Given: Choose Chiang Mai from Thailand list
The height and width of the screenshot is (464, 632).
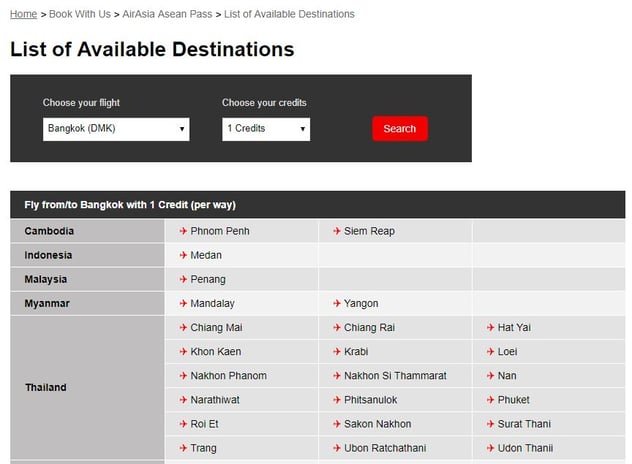Looking at the screenshot, I should [216, 328].
